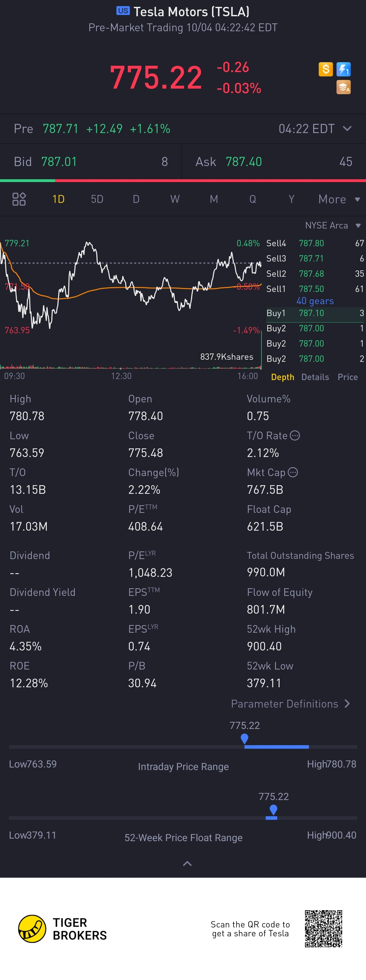Image resolution: width=366 pixels, height=980 pixels.
Task: Tap the P/E TTM value 408.64
Action: (x=145, y=527)
